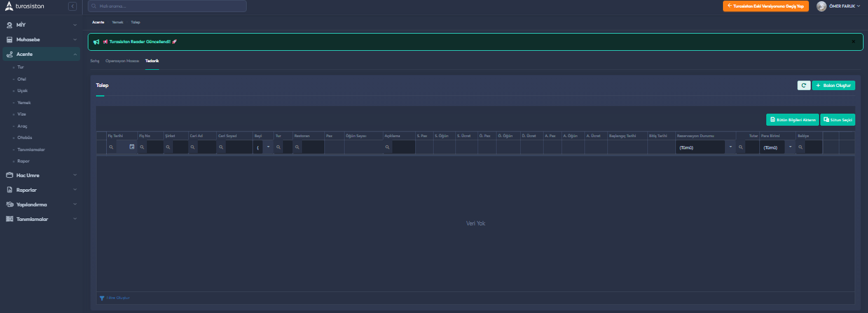
Task: Click the Bütün Bilgileri Aktarın button
Action: point(792,119)
